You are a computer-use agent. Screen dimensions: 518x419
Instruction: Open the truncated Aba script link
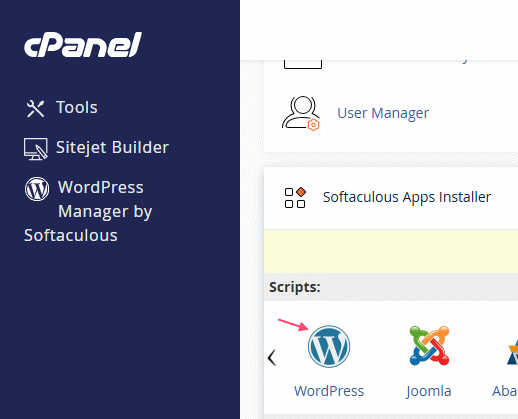505,391
